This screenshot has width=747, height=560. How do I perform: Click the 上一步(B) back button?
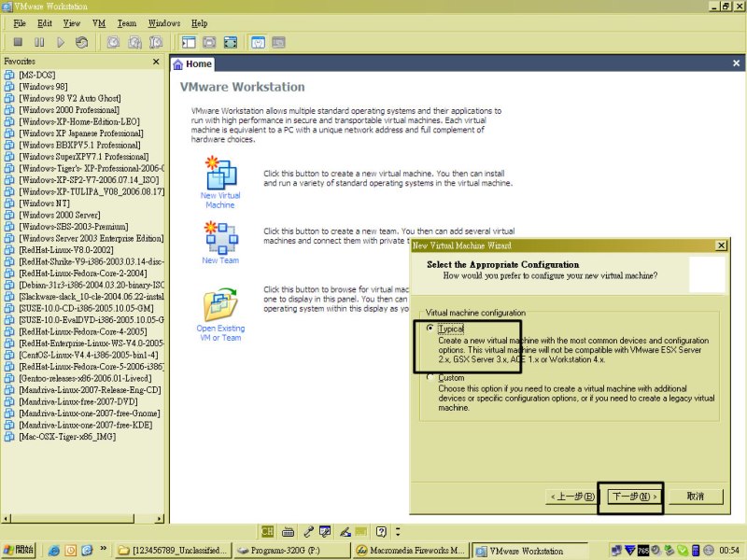point(572,497)
